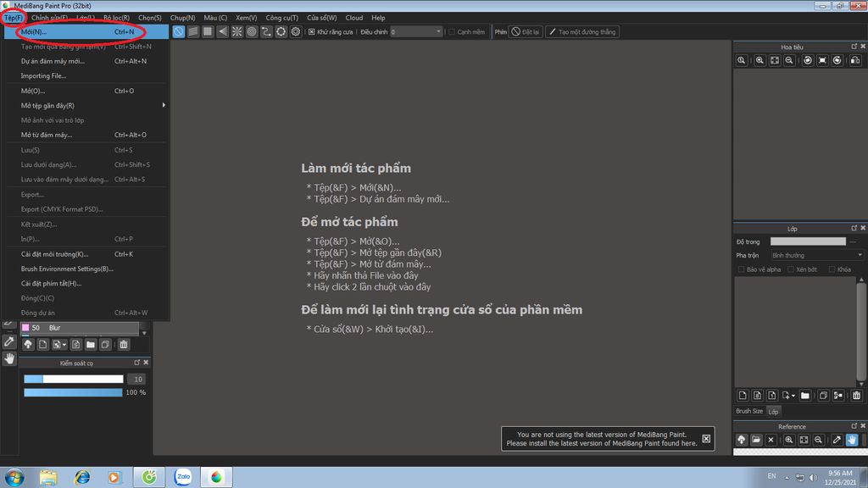This screenshot has width=868, height=488.
Task: Add a new layer in Lớp panel
Action: click(743, 395)
